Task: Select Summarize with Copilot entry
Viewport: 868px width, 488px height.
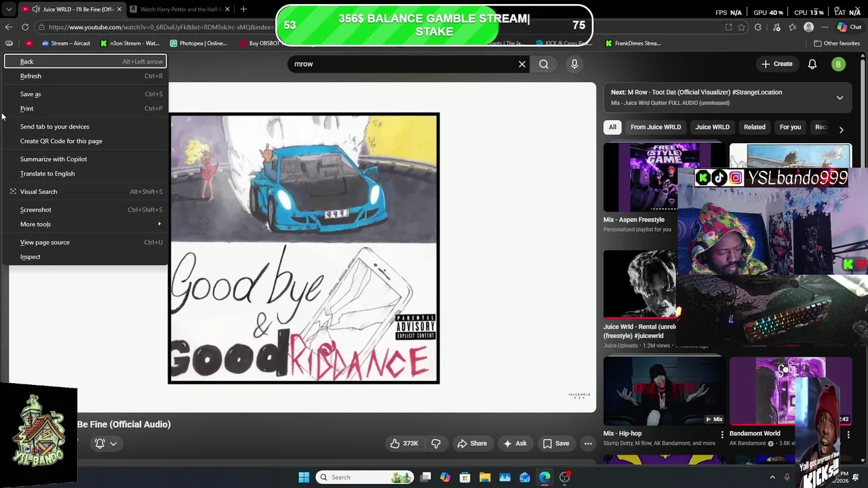Action: (85, 159)
